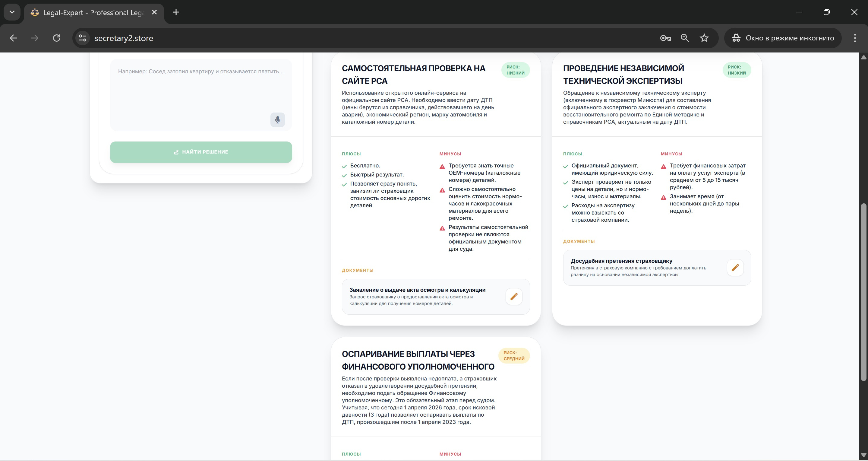Click the microphone voice input icon
Screen dimensions: 868x461
pos(277,120)
